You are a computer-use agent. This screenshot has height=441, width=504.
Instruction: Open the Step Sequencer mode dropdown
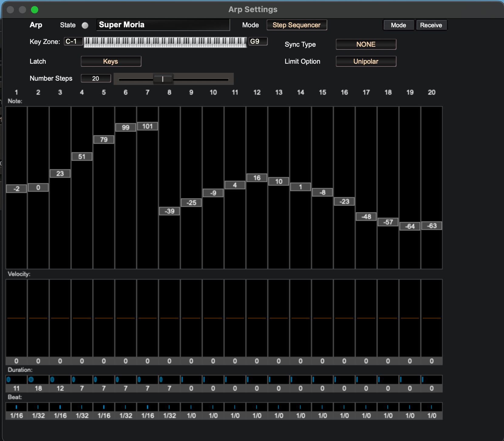point(296,25)
